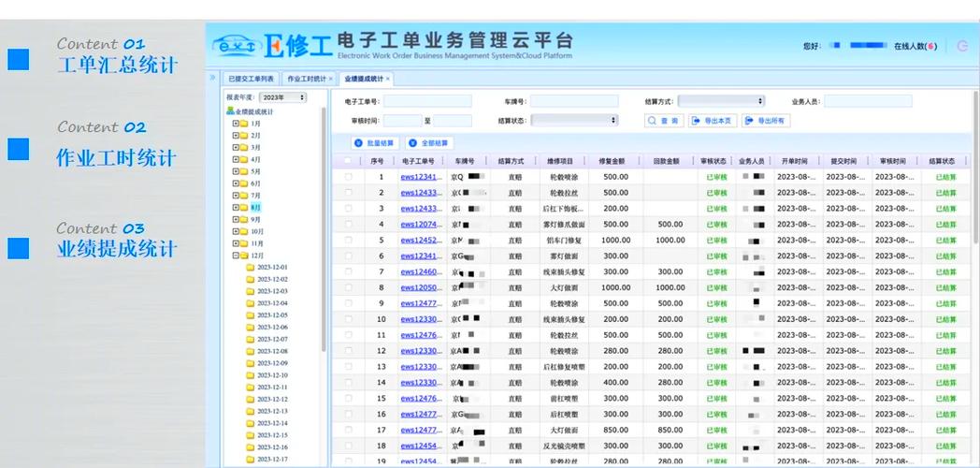Open the work order link in row 1
980x468 pixels.
click(422, 177)
